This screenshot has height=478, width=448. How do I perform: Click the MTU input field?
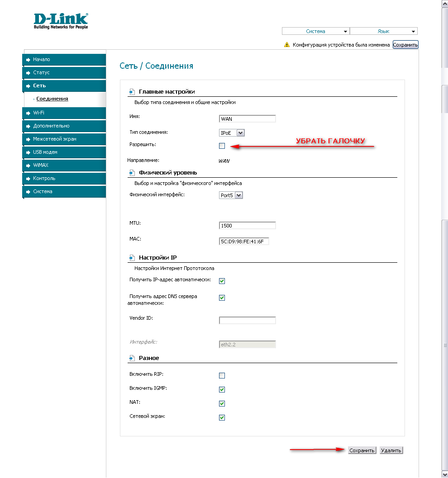[x=248, y=226]
